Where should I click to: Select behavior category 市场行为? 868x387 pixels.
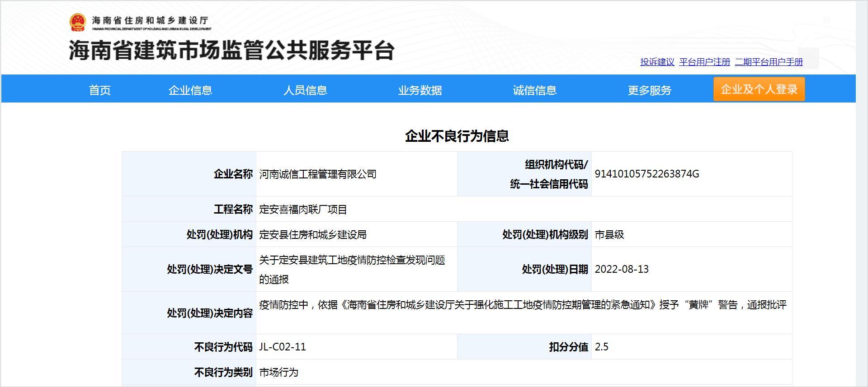[278, 373]
